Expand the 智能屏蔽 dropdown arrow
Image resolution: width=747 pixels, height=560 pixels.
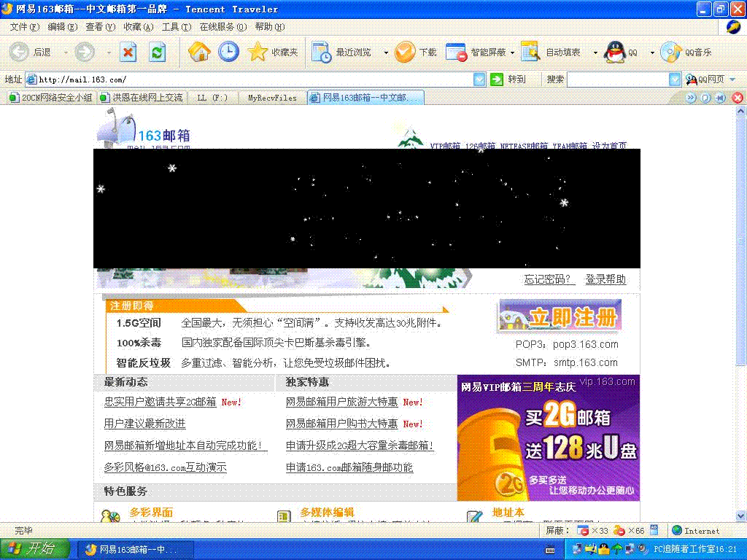(513, 52)
